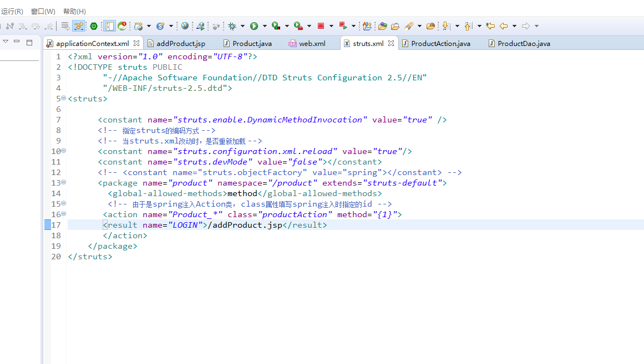The width and height of the screenshot is (644, 364).
Task: Click the grayed Forward navigation arrow
Action: [x=526, y=26]
